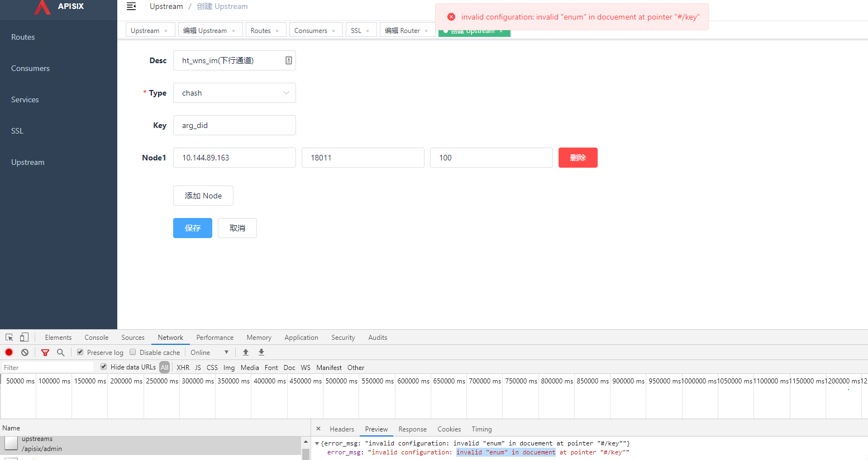The width and height of the screenshot is (868, 460).
Task: Stop recording network log (red record button)
Action: (x=8, y=352)
